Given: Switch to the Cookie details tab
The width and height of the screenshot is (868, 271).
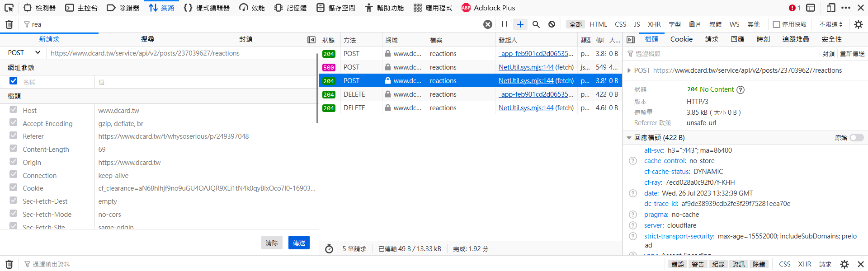Looking at the screenshot, I should (681, 39).
